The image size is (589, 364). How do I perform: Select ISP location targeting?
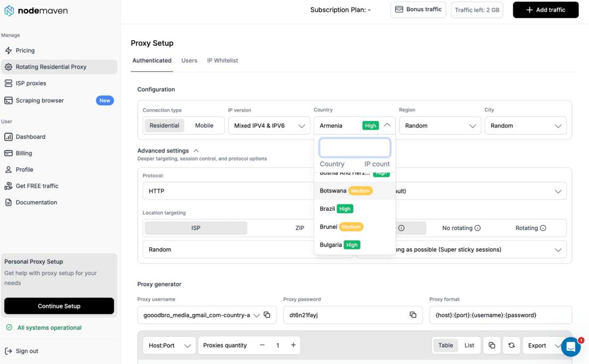(x=196, y=228)
